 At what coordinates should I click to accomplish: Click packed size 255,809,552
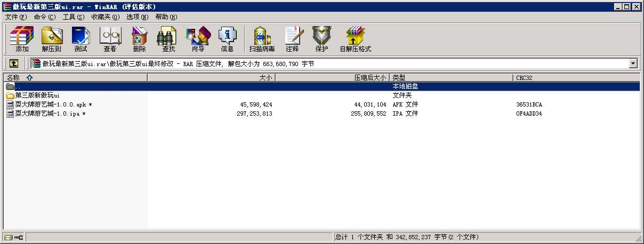click(368, 113)
